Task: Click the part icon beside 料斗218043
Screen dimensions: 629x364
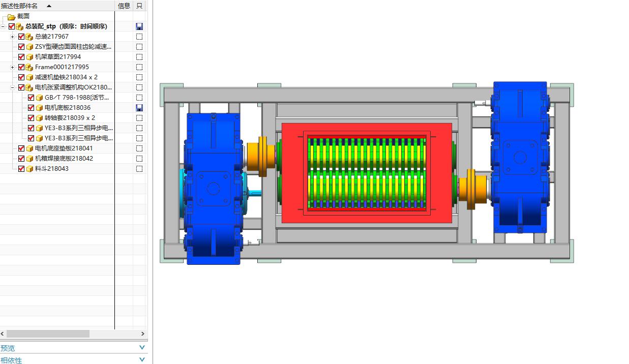Action: (x=29, y=169)
